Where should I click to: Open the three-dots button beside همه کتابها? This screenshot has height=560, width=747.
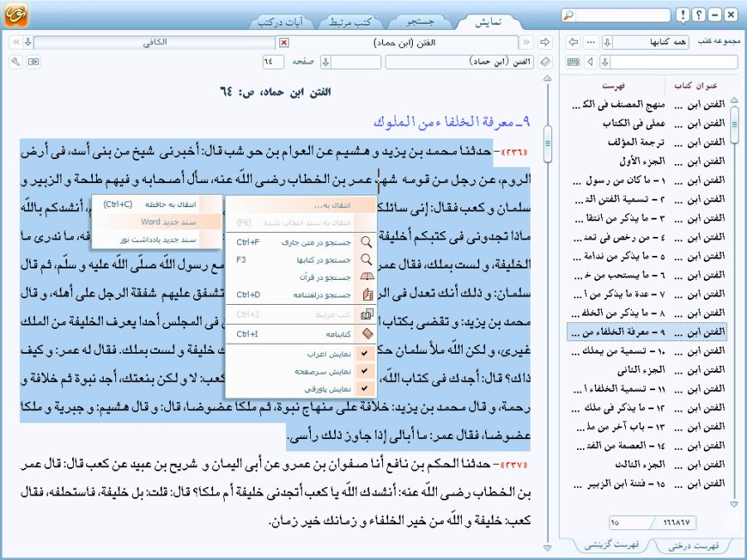click(591, 42)
